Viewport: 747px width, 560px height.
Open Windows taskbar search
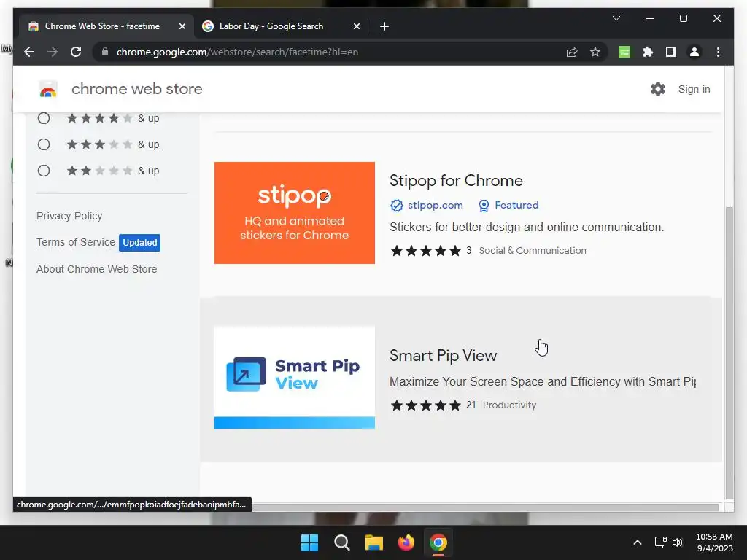341,542
